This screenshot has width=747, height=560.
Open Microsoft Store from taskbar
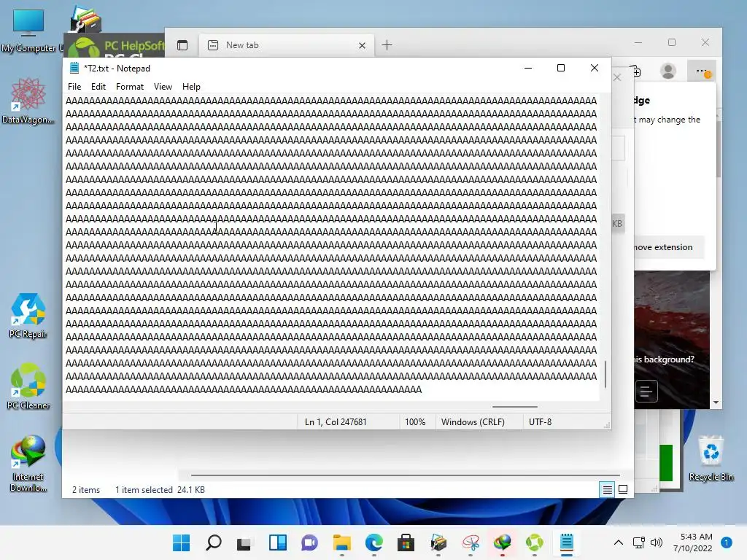pyautogui.click(x=406, y=542)
